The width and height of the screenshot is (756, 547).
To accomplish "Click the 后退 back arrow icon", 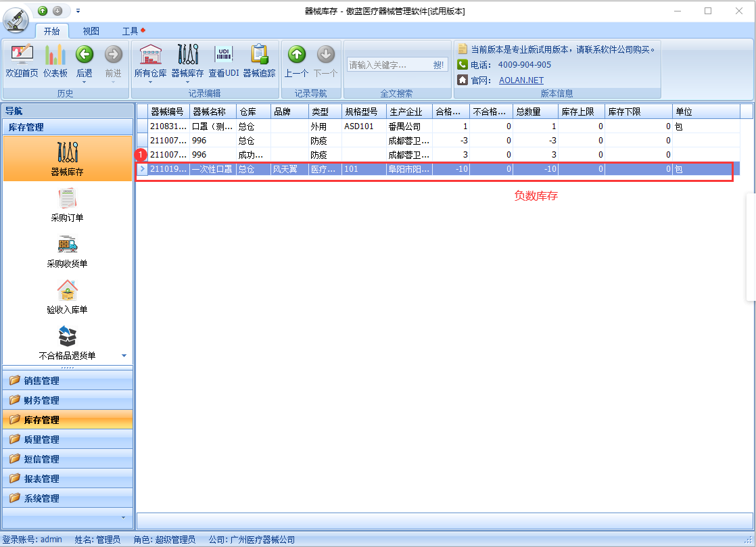I will [85, 55].
